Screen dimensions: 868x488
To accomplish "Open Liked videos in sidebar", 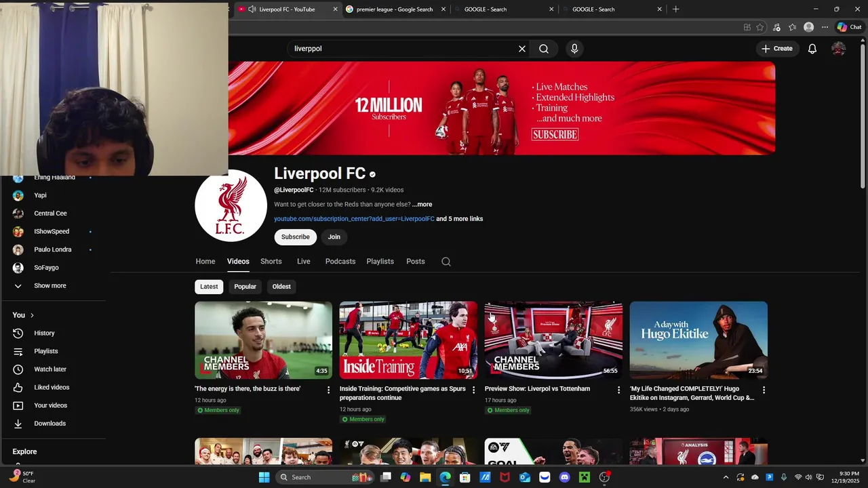I will (53, 388).
